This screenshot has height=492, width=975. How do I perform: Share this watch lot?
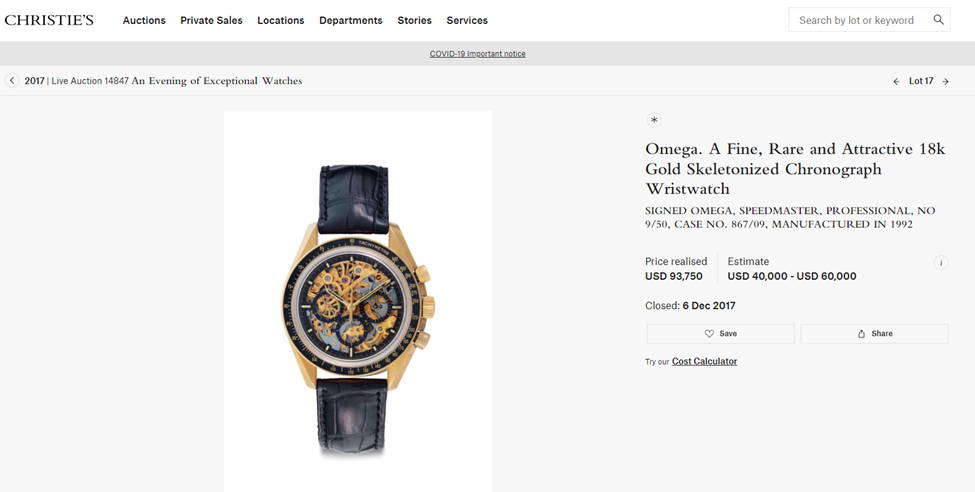874,334
